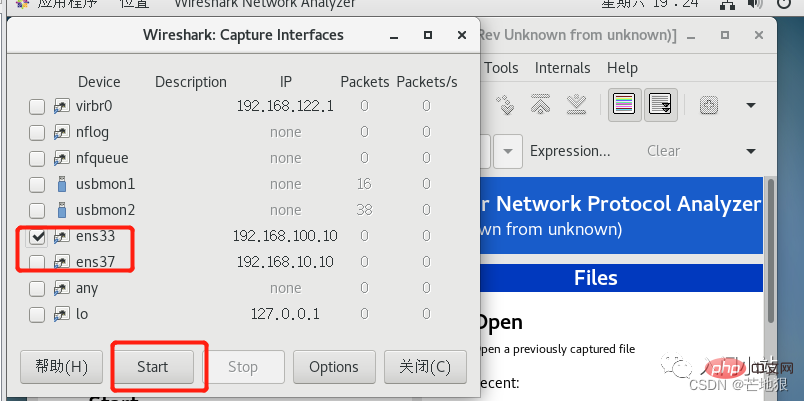Viewport: 804px width, 401px height.
Task: Open capture Options dialog
Action: coord(334,367)
